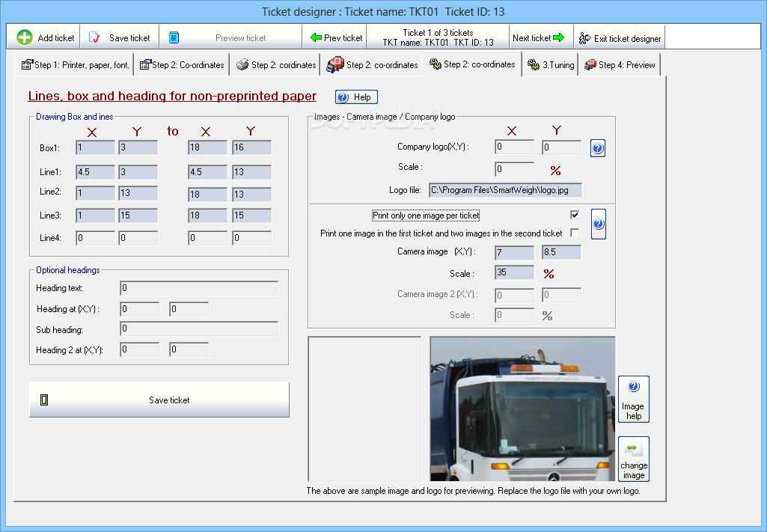Click Camera image X field showing 7
The width and height of the screenshot is (767, 532).
click(515, 253)
